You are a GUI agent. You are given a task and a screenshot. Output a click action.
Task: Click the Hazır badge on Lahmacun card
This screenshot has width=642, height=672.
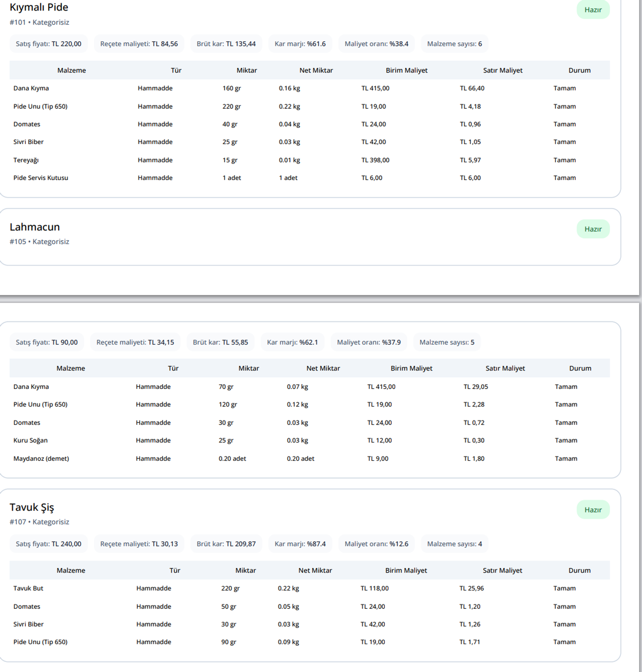(x=593, y=229)
